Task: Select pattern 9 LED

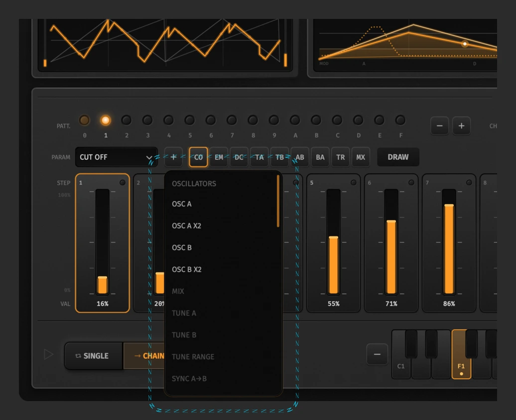Action: tap(274, 120)
